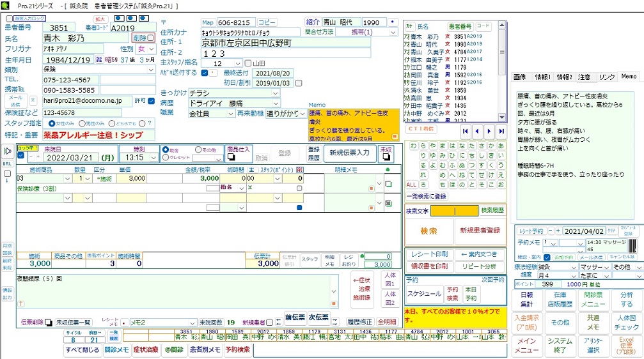Open the 時刻 13:15 dropdown
Viewport: 644px width, 359px height.
point(153,158)
